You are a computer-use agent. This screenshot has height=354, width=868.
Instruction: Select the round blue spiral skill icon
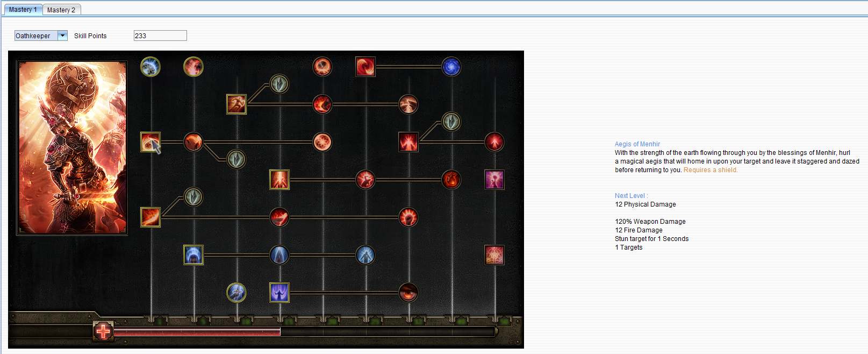coord(451,67)
